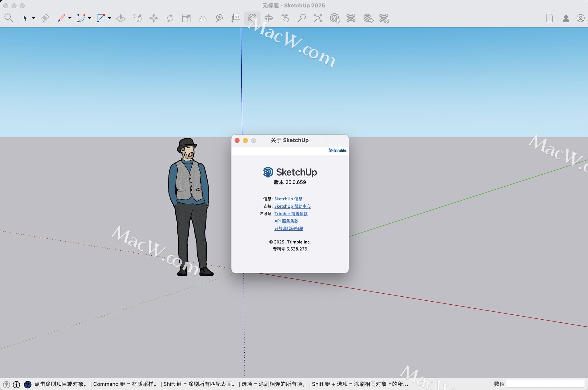Select the Scale tool
Viewport: 588px width, 390px height.
tap(186, 18)
